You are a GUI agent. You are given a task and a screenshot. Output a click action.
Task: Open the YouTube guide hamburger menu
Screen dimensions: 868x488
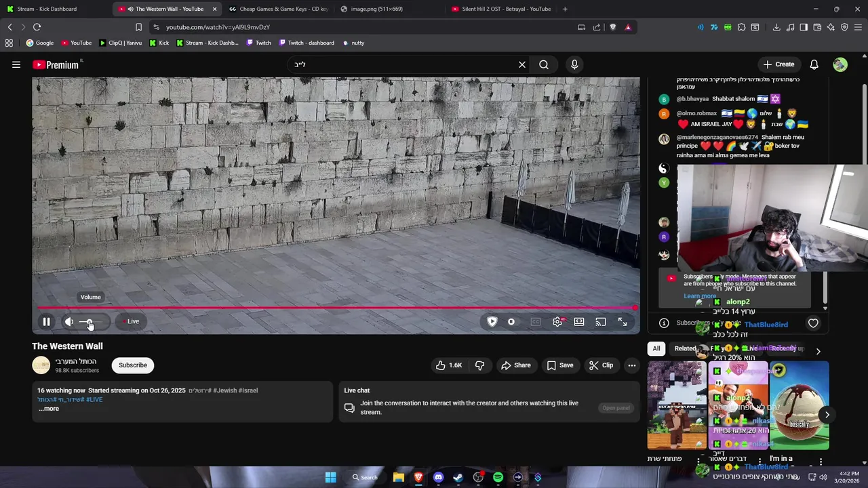coord(16,64)
